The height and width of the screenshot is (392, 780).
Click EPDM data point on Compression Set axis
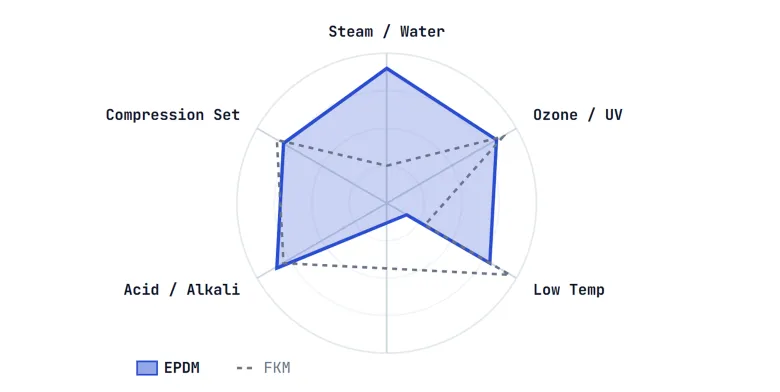click(283, 143)
